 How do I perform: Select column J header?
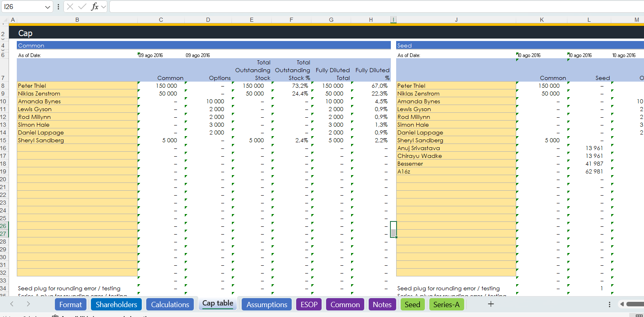tap(456, 20)
